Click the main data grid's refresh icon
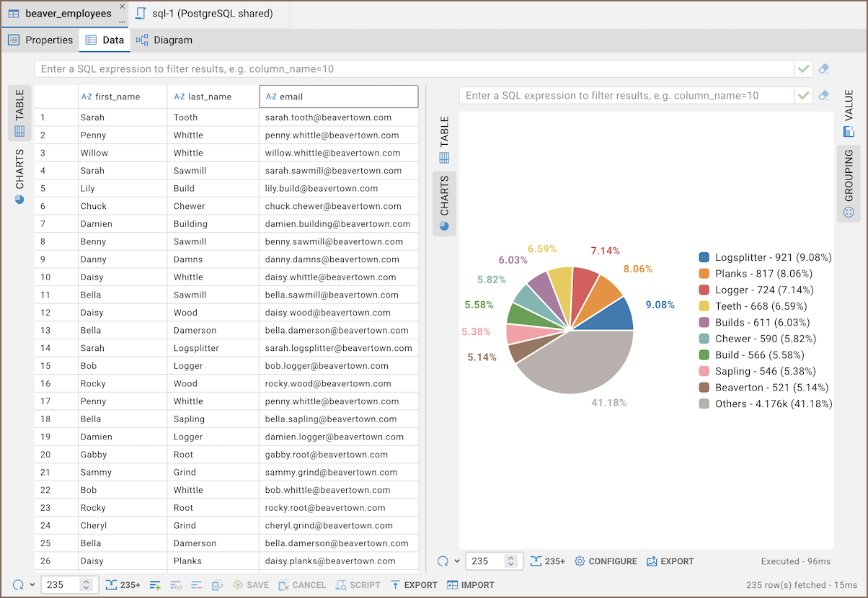This screenshot has height=598, width=868. tap(18, 585)
